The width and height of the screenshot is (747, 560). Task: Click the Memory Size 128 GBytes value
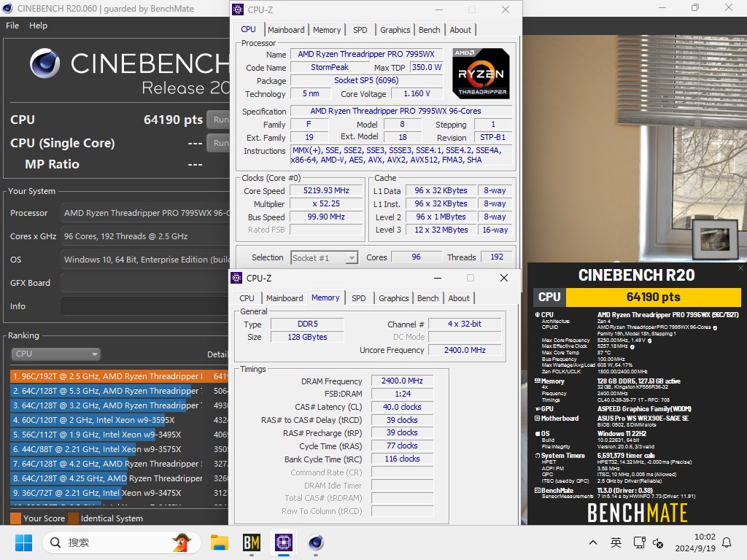[x=307, y=337]
